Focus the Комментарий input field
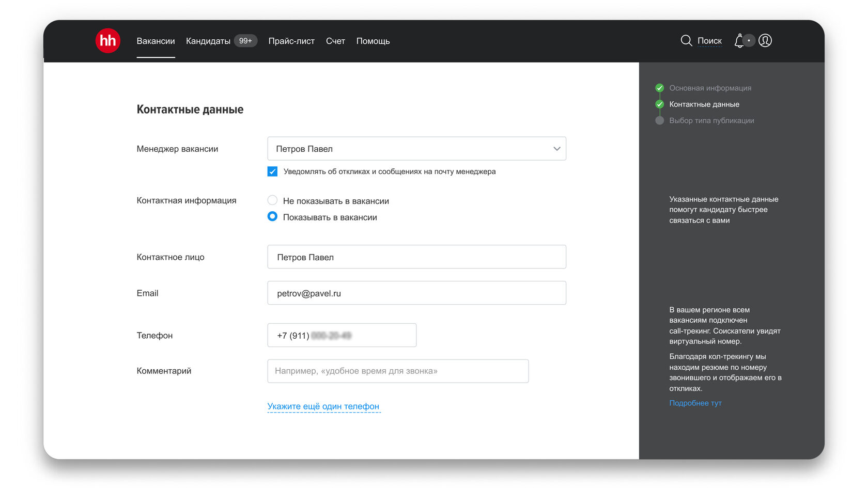 point(398,371)
